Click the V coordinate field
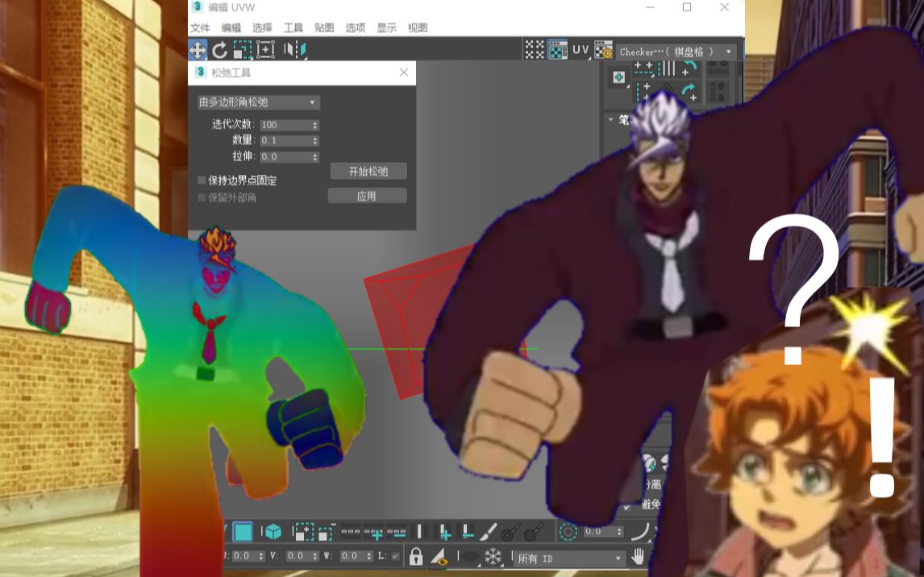 (x=301, y=556)
